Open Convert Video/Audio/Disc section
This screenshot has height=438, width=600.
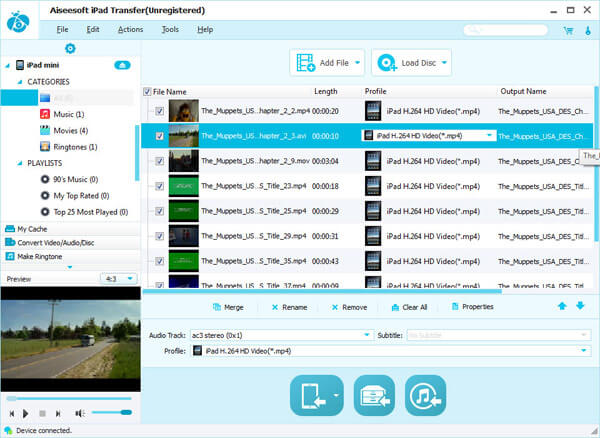(70, 243)
